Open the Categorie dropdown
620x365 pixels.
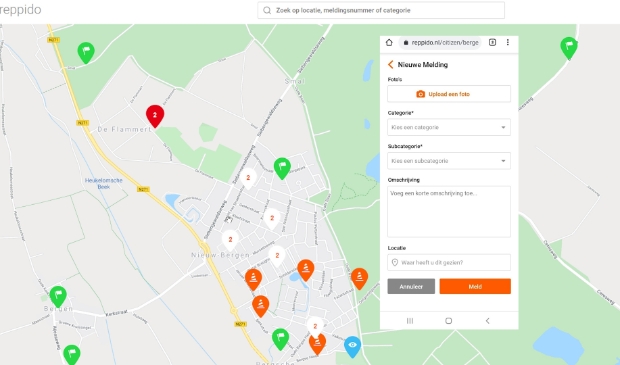coord(449,127)
